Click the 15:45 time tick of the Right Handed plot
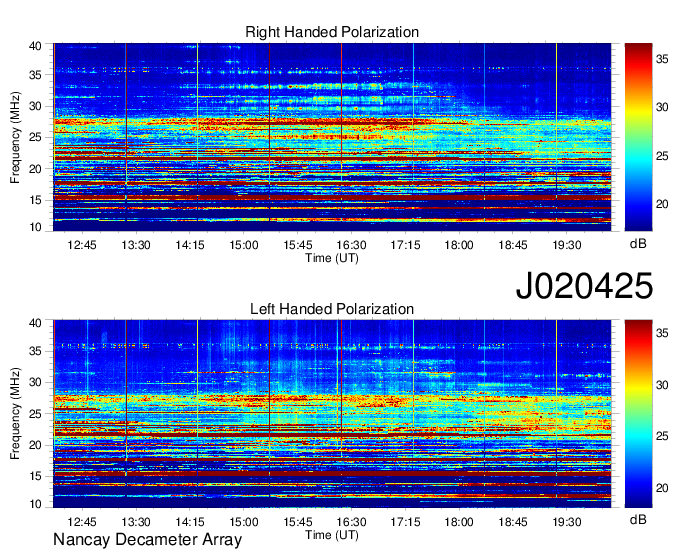Viewport: 680px width, 552px height. (x=298, y=245)
